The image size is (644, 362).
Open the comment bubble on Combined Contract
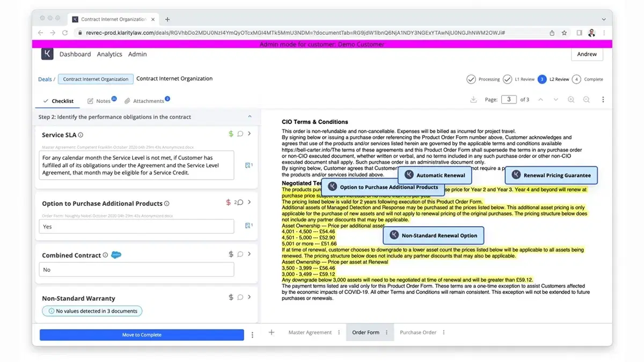(240, 254)
